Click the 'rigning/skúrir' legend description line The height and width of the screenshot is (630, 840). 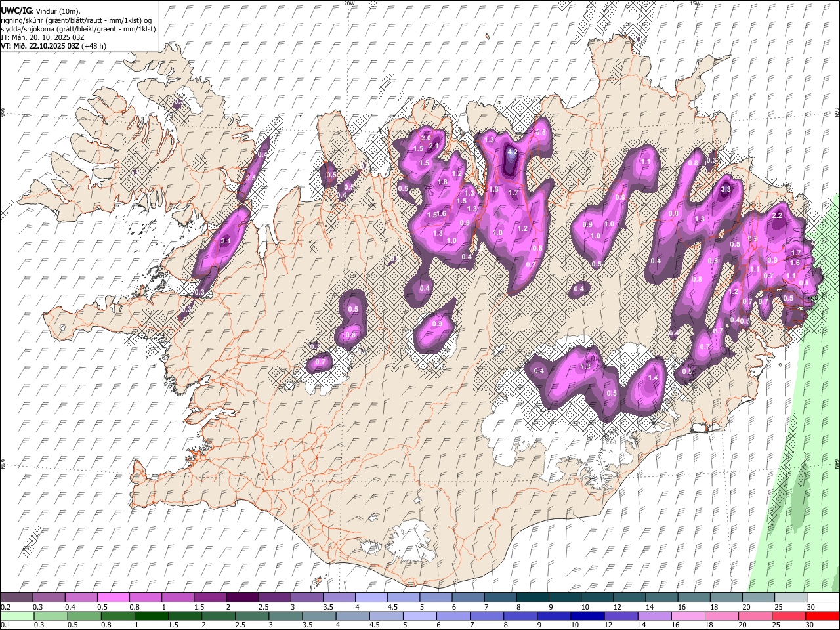tap(76, 20)
